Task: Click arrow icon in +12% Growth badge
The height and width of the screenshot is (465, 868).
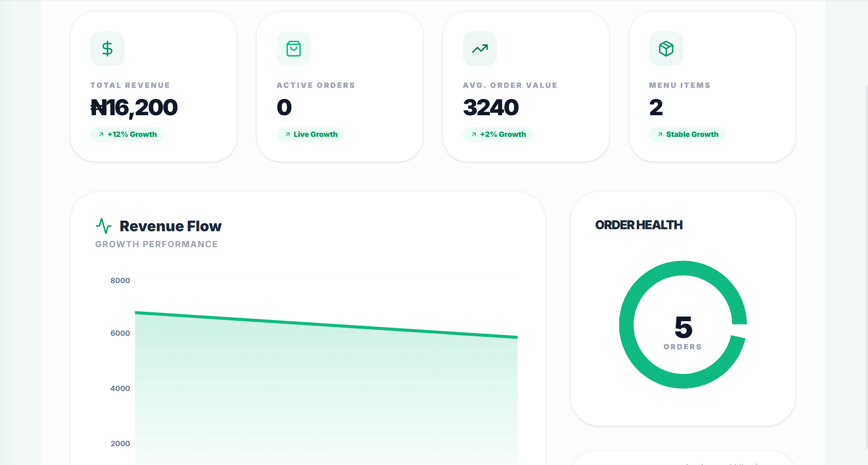Action: coord(101,134)
